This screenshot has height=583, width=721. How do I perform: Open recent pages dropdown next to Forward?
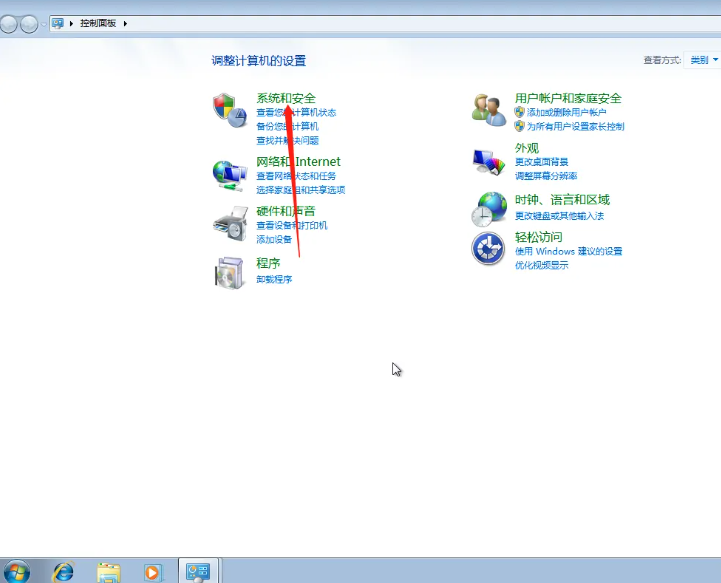coord(43,24)
